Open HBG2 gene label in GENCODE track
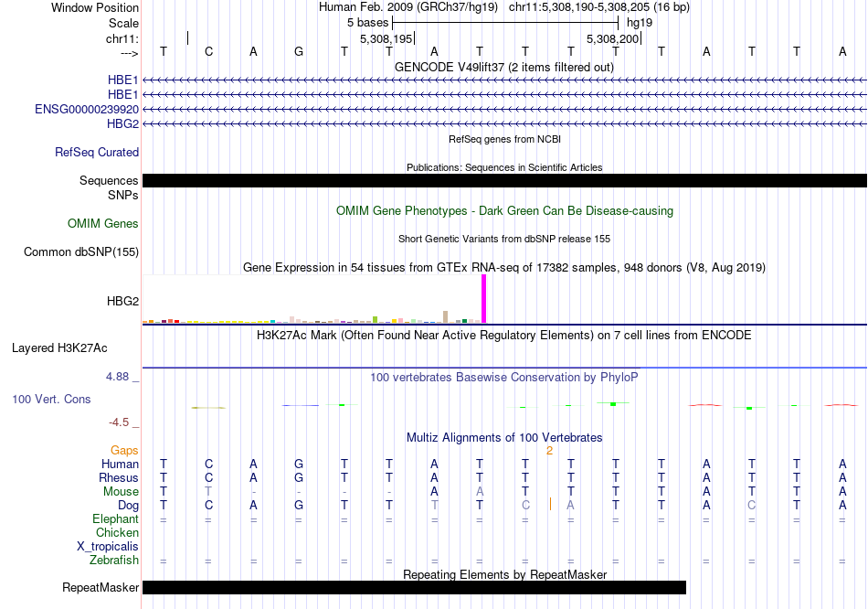868x609 pixels. (123, 123)
